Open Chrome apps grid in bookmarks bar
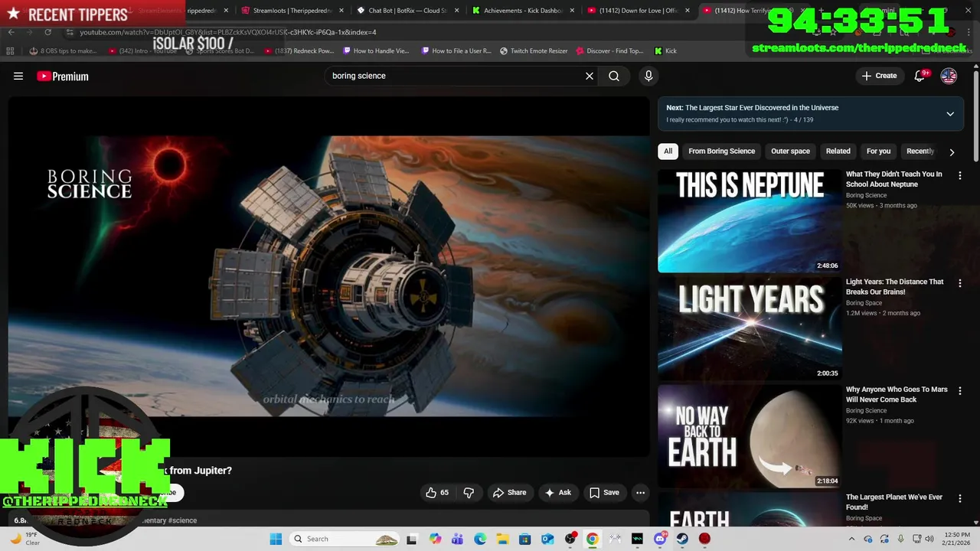Screen dimensions: 980x551 click(x=10, y=51)
